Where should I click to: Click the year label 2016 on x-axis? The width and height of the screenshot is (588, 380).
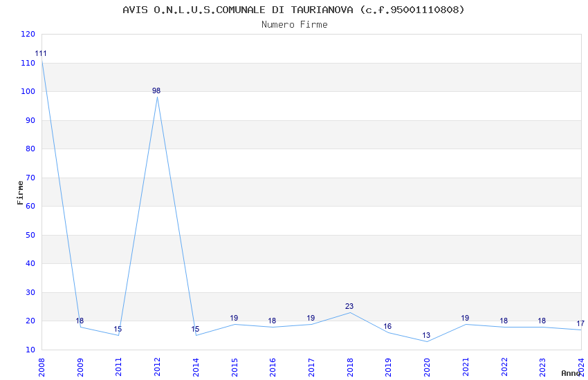pyautogui.click(x=273, y=368)
